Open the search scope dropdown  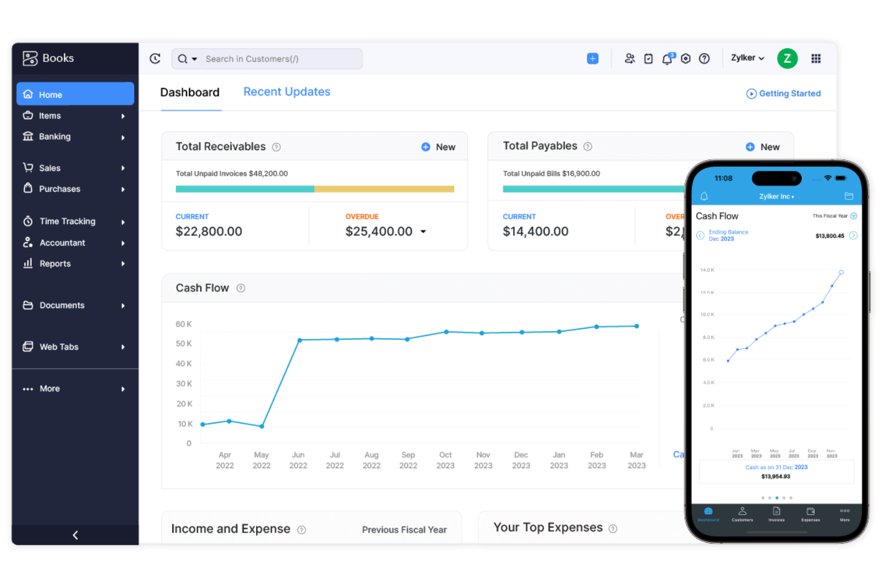tap(188, 59)
